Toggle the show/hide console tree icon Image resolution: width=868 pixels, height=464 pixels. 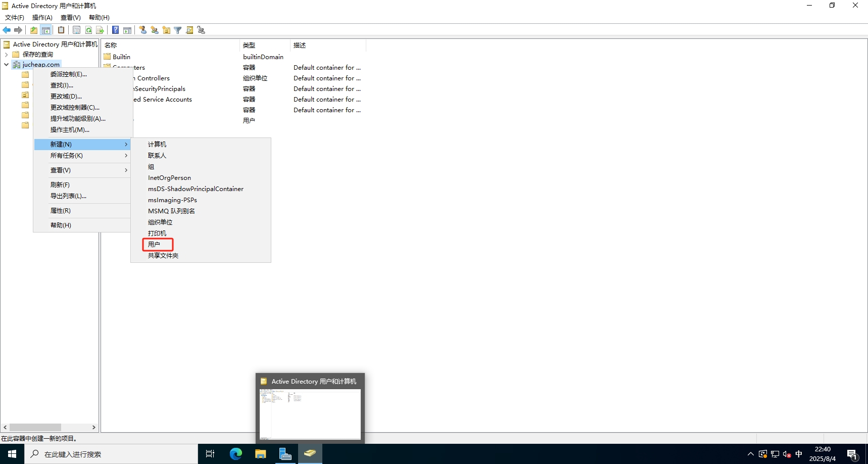46,30
